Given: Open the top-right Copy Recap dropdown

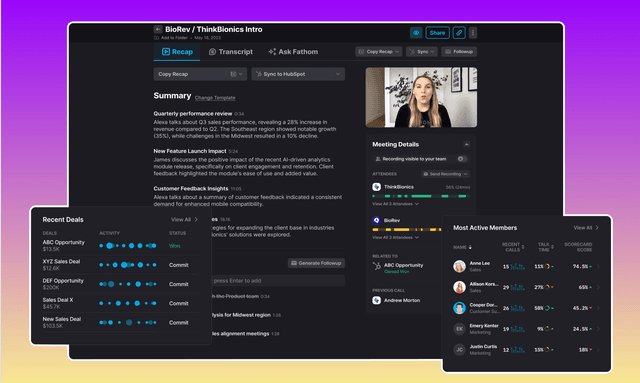Looking at the screenshot, I should coord(379,52).
